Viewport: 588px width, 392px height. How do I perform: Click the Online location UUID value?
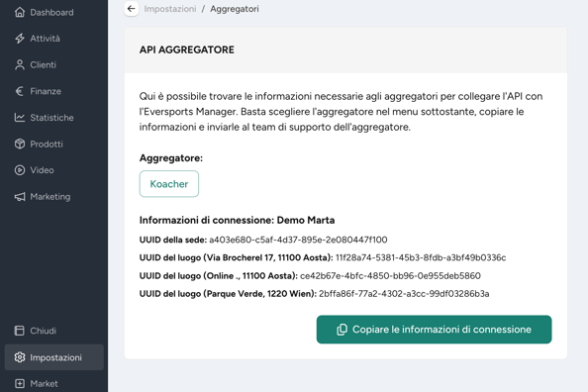pos(390,276)
